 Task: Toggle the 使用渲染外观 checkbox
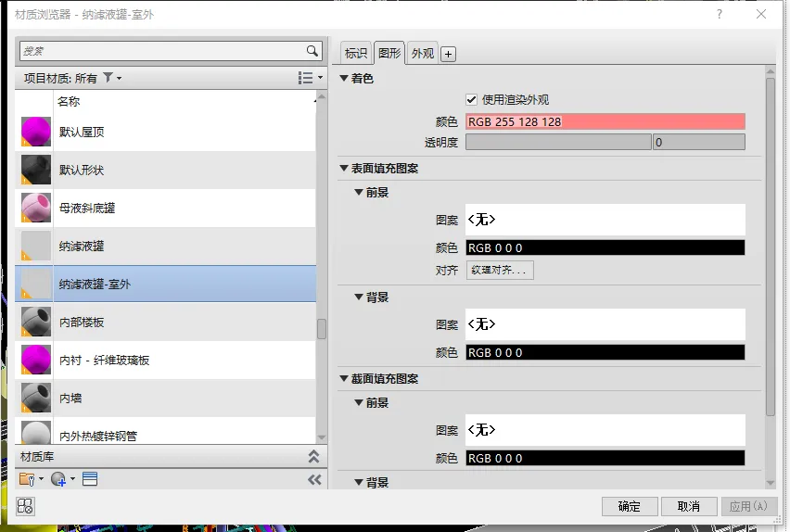tap(472, 99)
